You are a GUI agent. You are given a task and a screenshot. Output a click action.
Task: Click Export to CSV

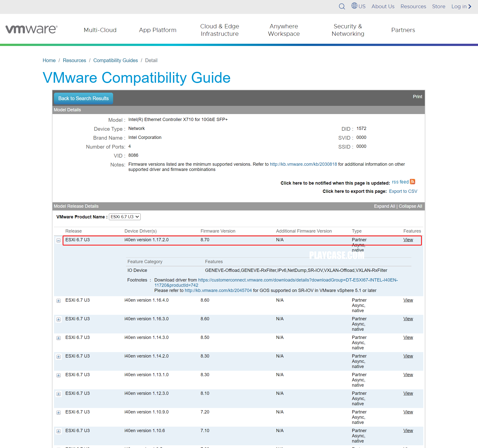point(403,191)
